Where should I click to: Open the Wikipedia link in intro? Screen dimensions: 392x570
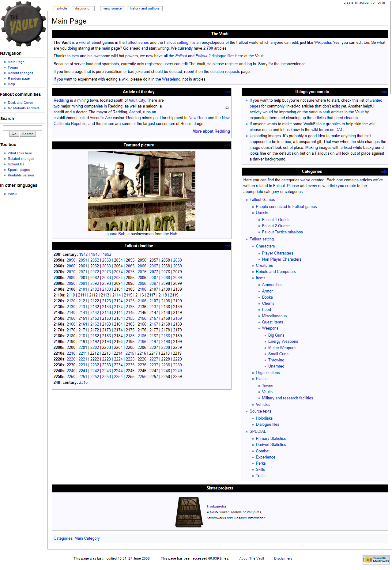point(322,43)
